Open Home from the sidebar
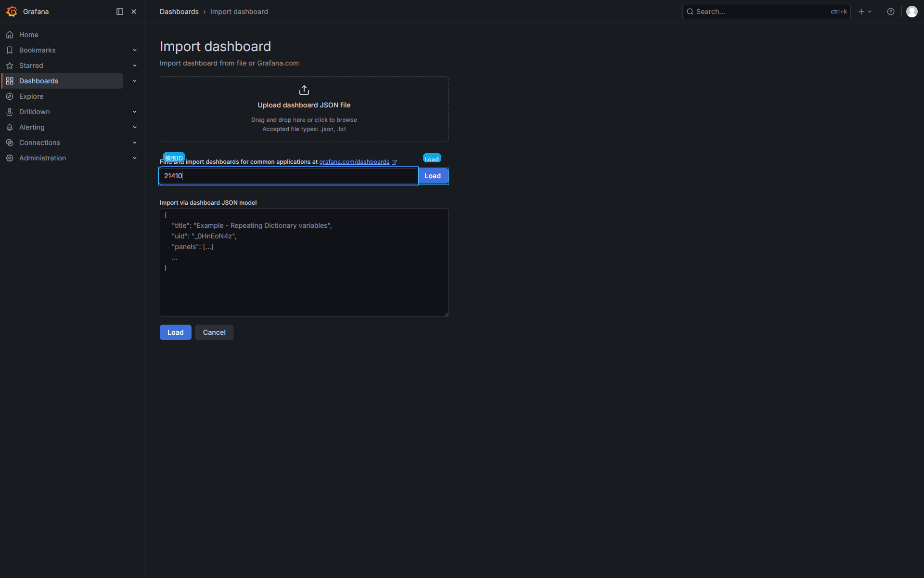 pos(29,35)
